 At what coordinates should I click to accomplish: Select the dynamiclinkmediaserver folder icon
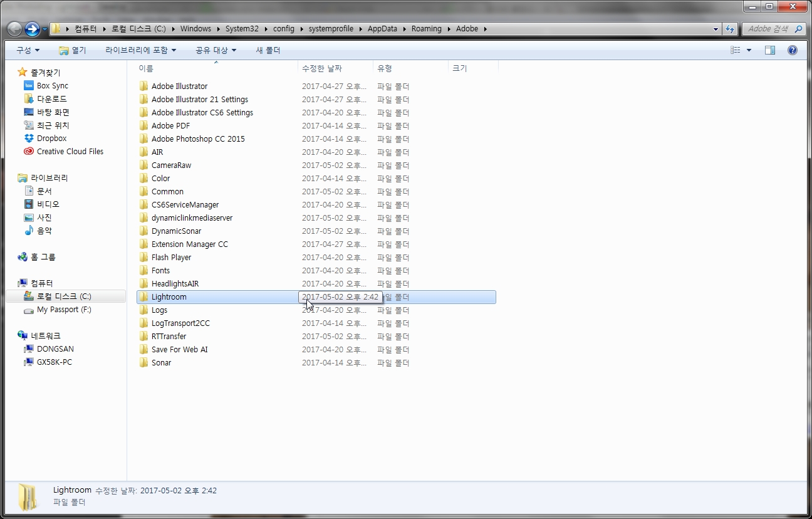click(143, 218)
